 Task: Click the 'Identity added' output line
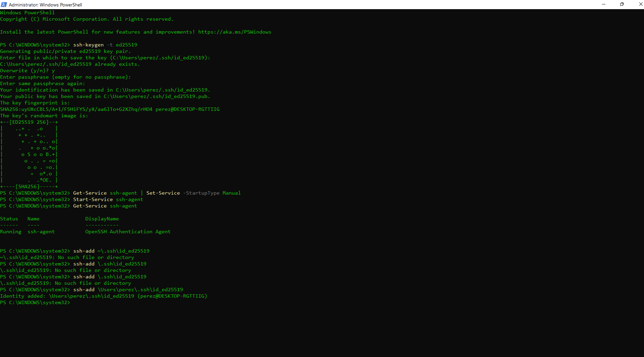click(x=103, y=296)
